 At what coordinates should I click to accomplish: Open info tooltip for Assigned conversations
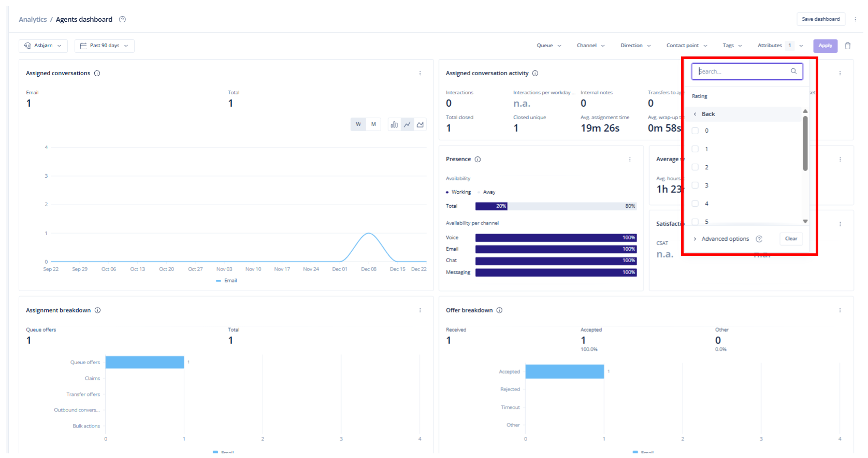tap(97, 73)
